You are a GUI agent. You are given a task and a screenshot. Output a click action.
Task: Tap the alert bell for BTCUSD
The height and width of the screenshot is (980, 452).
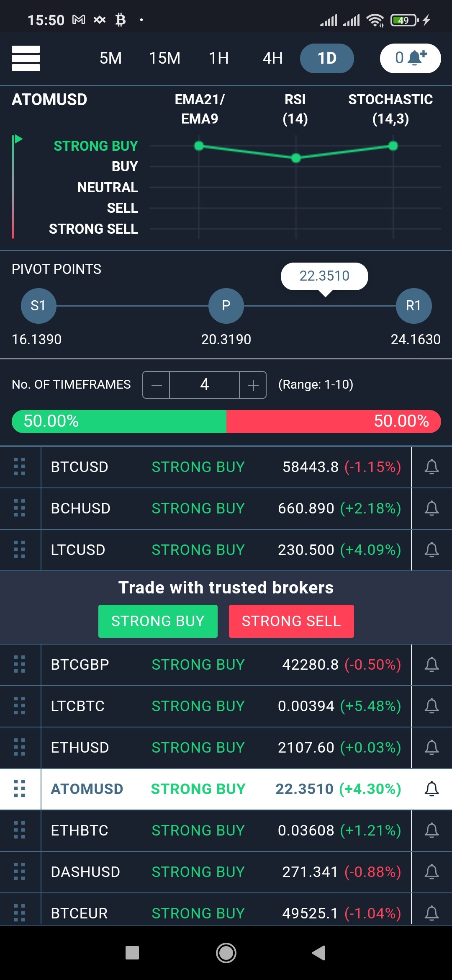click(431, 467)
